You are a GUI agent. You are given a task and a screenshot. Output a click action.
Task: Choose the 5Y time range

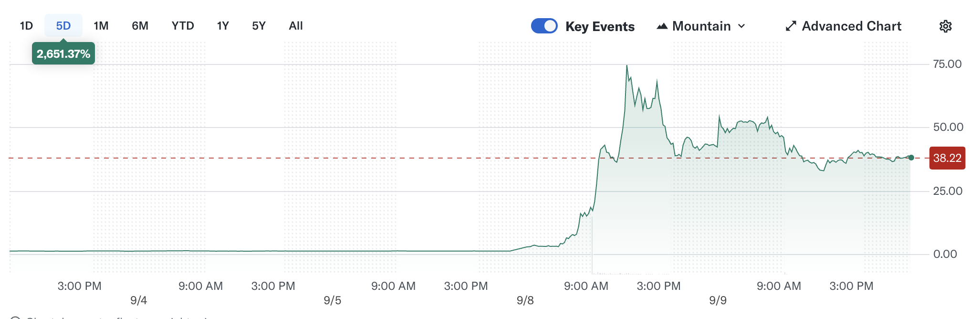(x=259, y=26)
